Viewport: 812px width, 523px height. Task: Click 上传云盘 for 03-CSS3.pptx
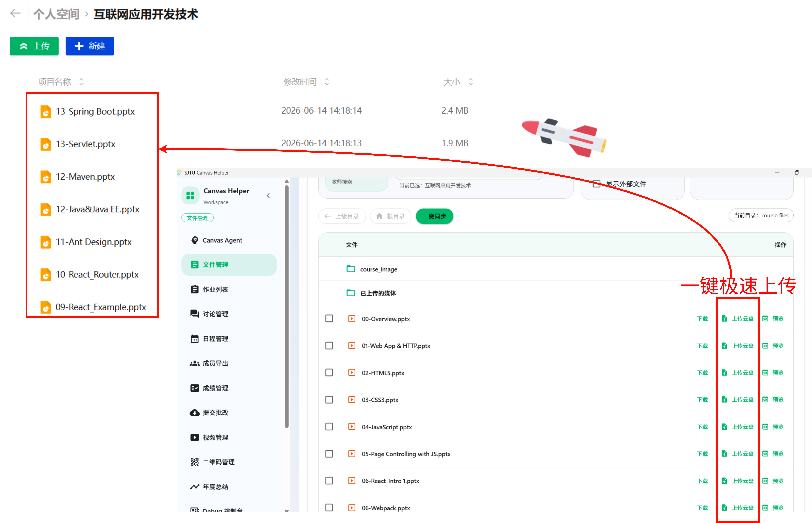pos(738,400)
